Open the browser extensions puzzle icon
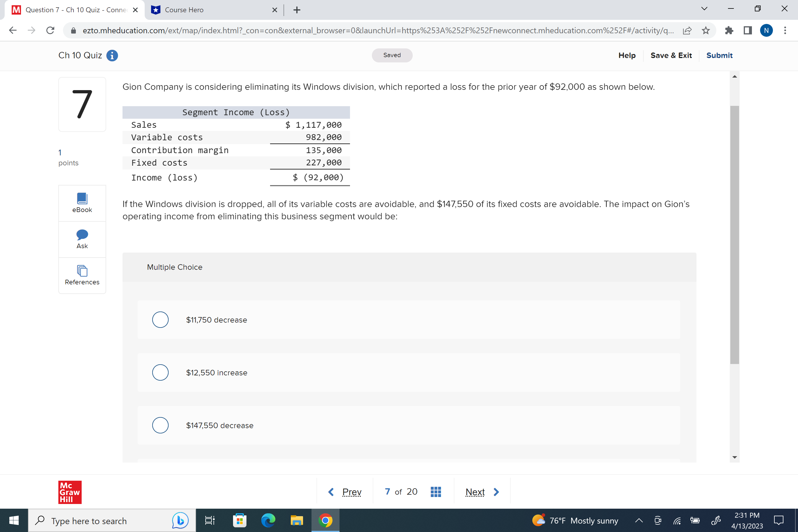Viewport: 798px width, 532px height. [729, 31]
